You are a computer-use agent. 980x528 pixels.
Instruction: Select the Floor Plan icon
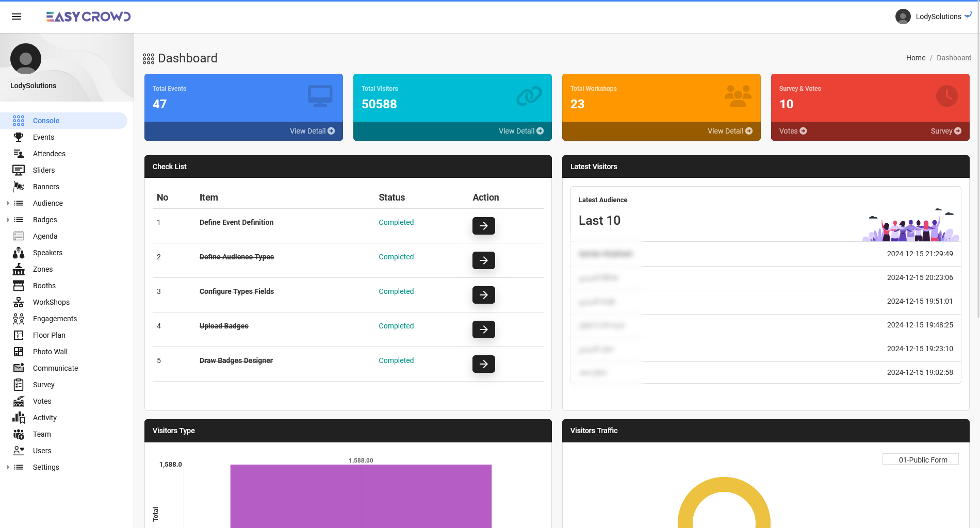click(x=19, y=335)
